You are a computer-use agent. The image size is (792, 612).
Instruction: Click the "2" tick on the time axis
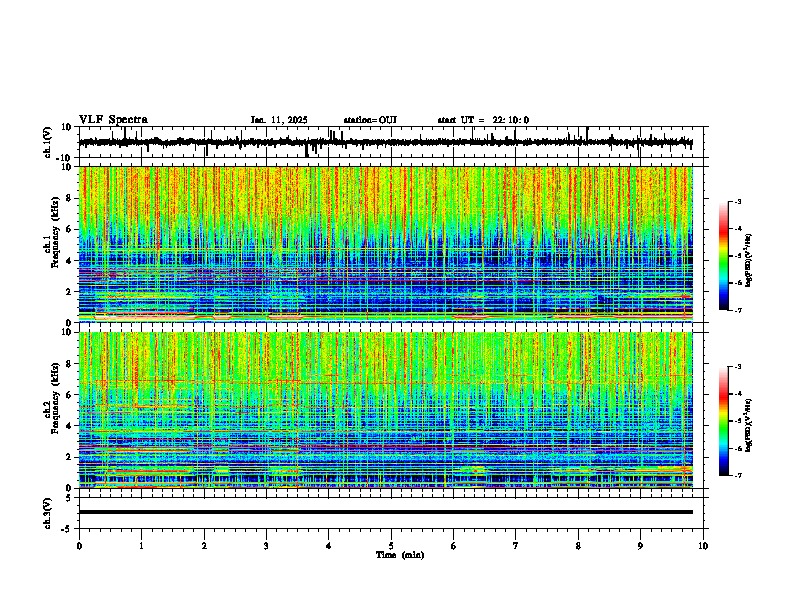[204, 546]
